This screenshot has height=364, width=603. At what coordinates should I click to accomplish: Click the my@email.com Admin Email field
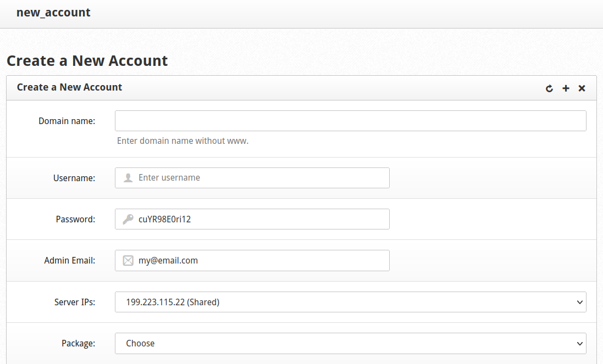(252, 260)
